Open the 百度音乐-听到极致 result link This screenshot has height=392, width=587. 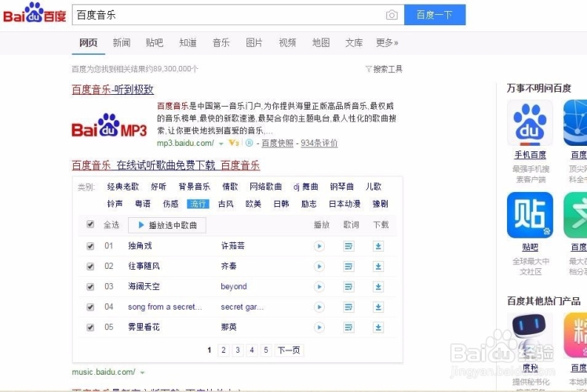click(113, 89)
